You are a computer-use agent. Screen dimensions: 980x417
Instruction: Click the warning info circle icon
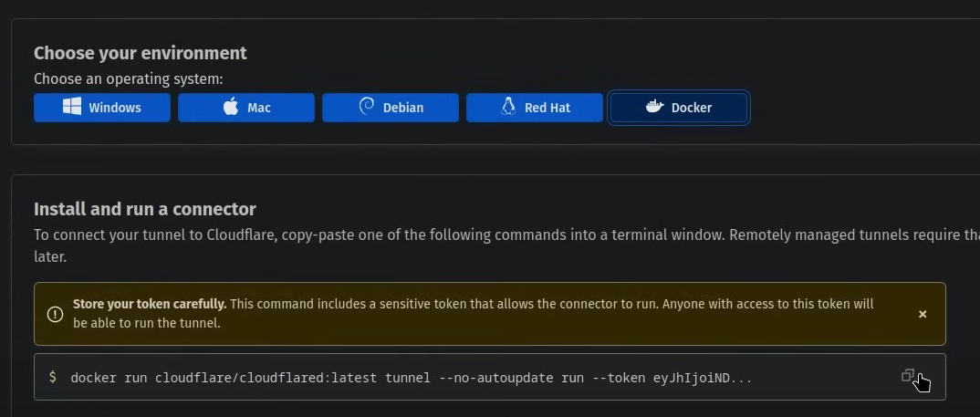(x=55, y=314)
